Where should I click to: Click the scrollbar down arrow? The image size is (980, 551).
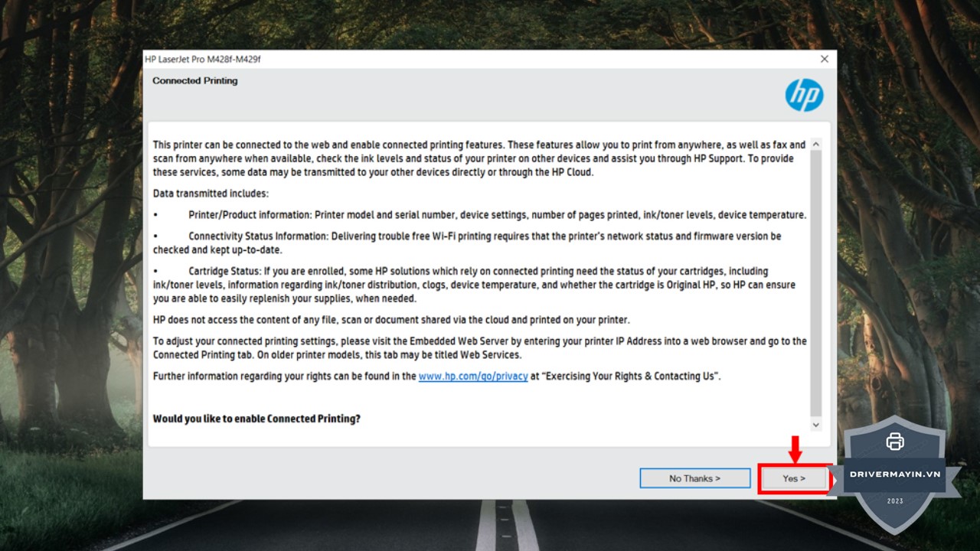pyautogui.click(x=815, y=425)
